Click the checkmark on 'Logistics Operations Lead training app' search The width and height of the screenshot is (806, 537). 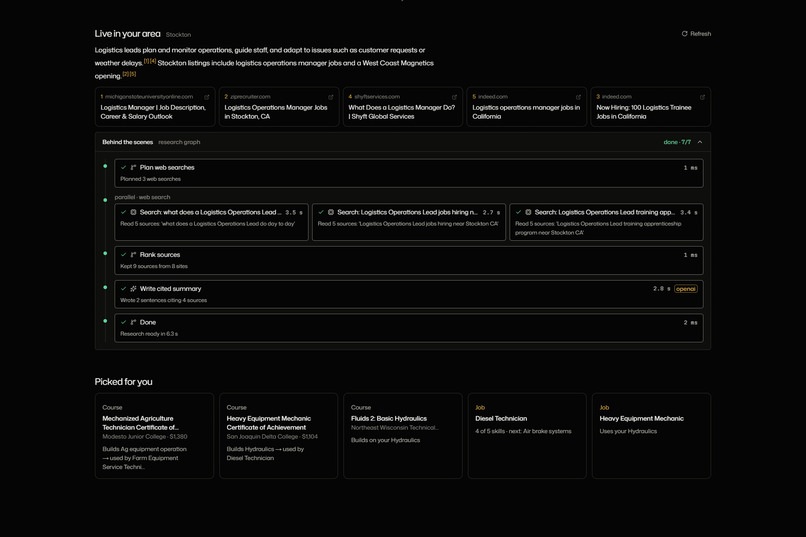518,212
